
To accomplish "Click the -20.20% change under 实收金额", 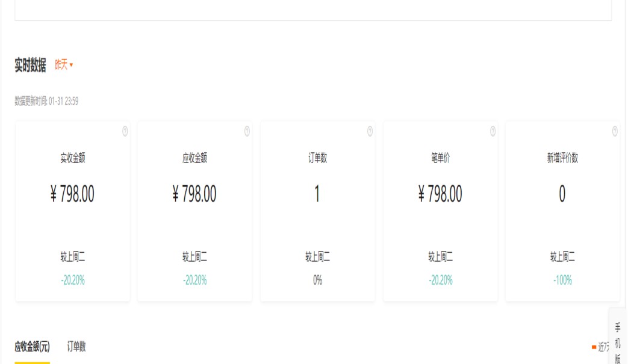I will coord(72,280).
